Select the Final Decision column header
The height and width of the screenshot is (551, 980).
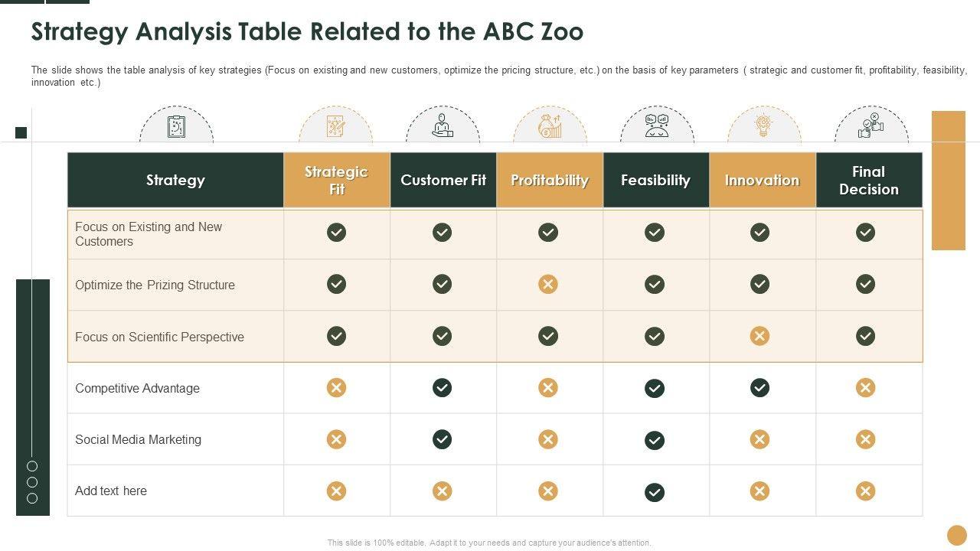pos(868,181)
